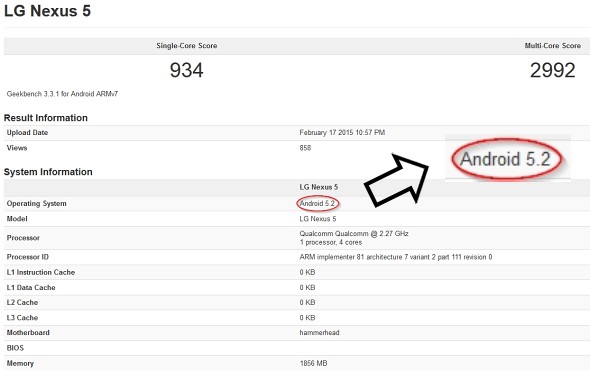Image resolution: width=590 pixels, height=379 pixels.
Task: Click the circled Android 5.2 operating system value
Action: (x=318, y=204)
